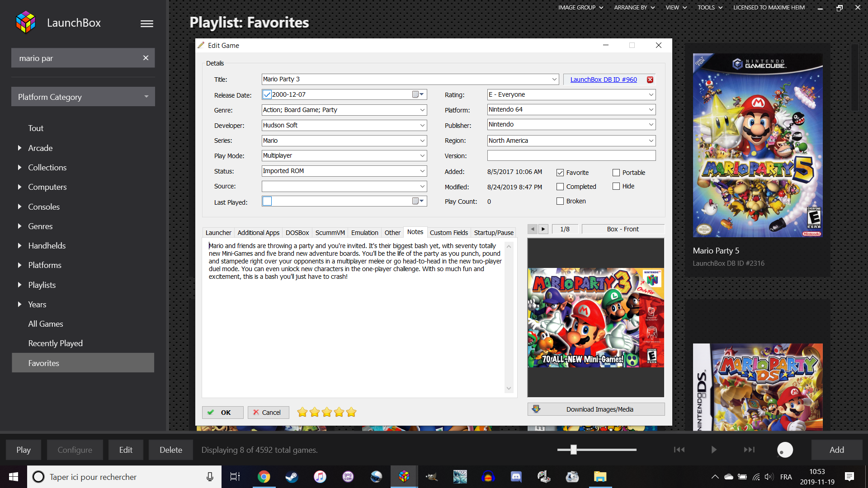This screenshot has width=868, height=488.
Task: Open Task View on taskbar
Action: pyautogui.click(x=235, y=477)
